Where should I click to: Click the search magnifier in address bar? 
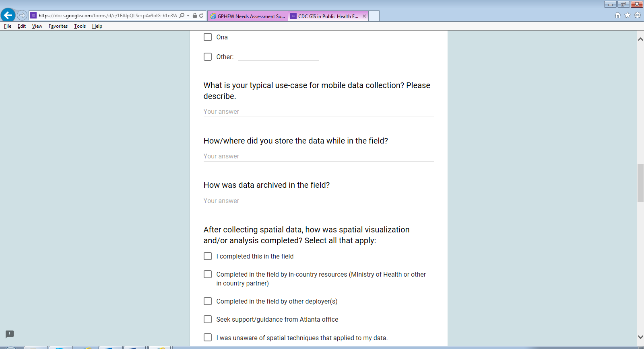[182, 15]
